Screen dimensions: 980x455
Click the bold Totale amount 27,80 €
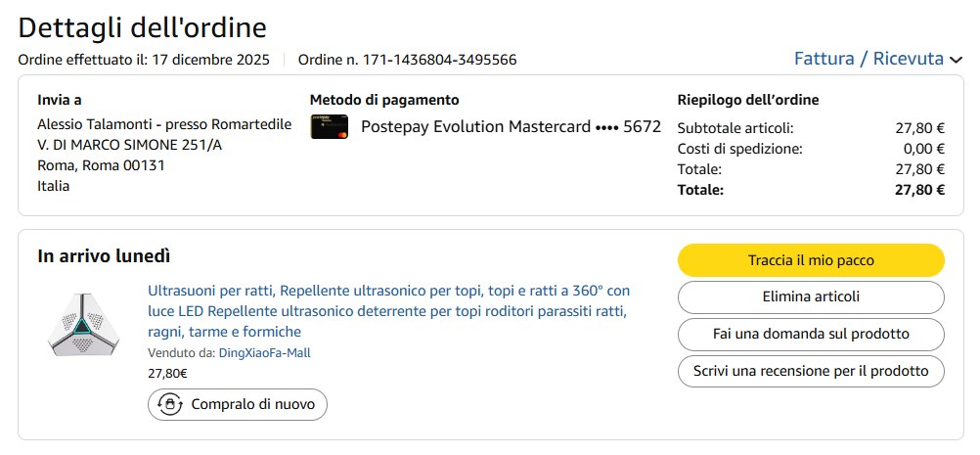[x=919, y=190]
